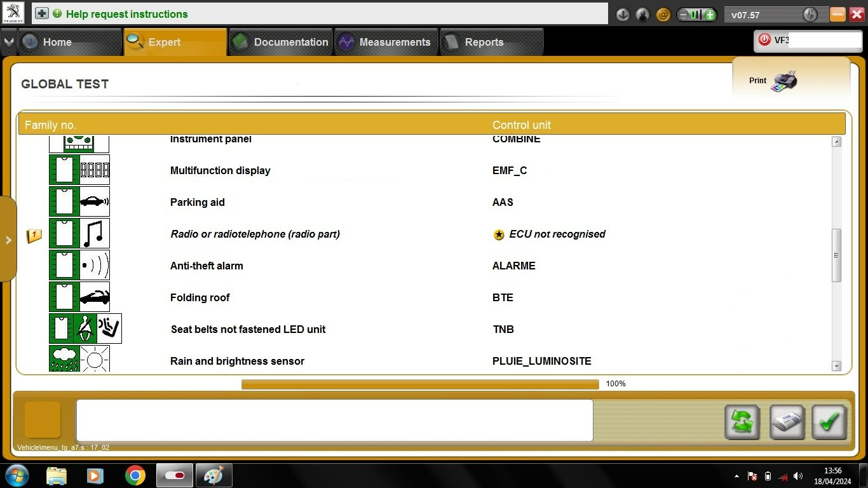Switch to the Expert tab
The height and width of the screenshot is (488, 868).
click(x=175, y=42)
